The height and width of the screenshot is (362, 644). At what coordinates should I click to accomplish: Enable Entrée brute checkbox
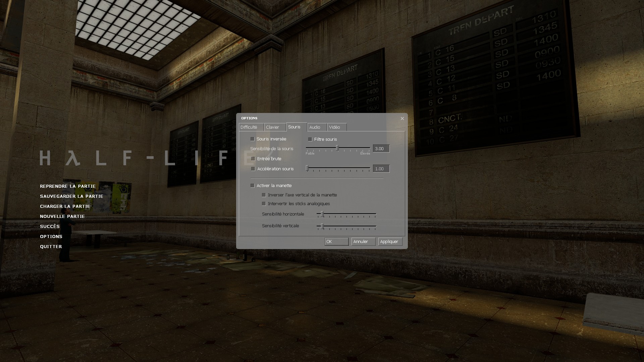tap(253, 159)
